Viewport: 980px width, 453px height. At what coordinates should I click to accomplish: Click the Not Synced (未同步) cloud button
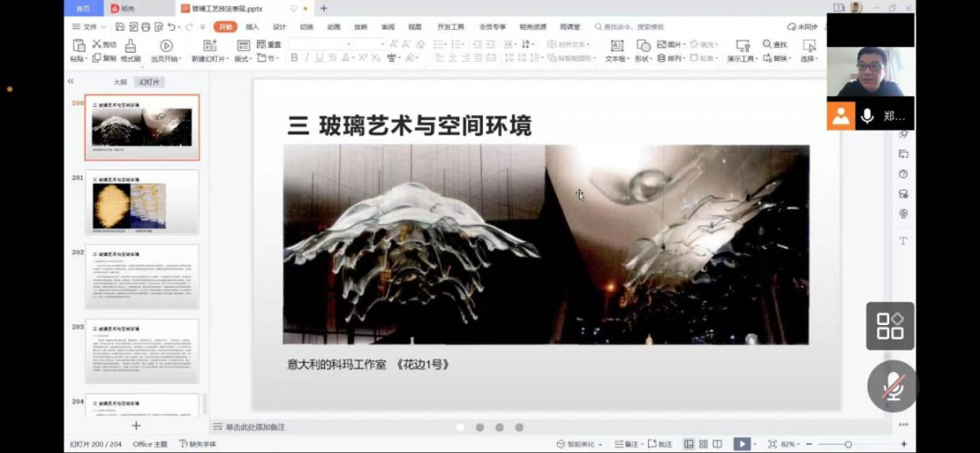click(802, 27)
